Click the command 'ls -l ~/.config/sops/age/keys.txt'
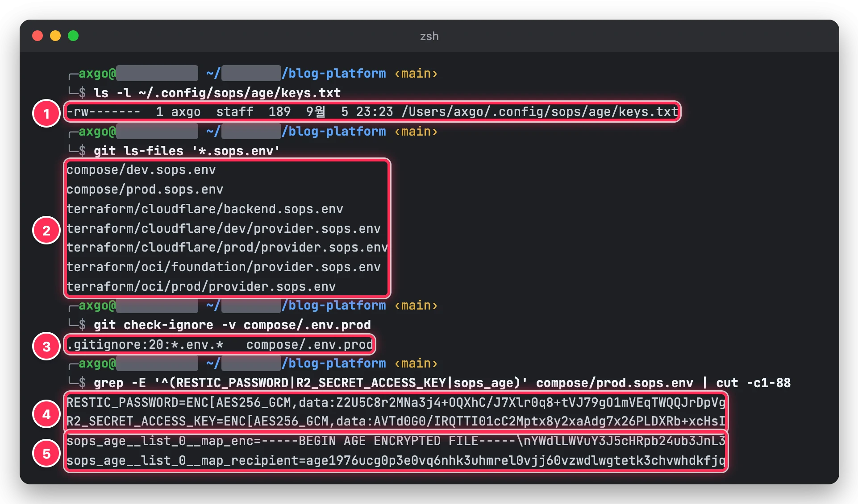The image size is (858, 504). (217, 93)
